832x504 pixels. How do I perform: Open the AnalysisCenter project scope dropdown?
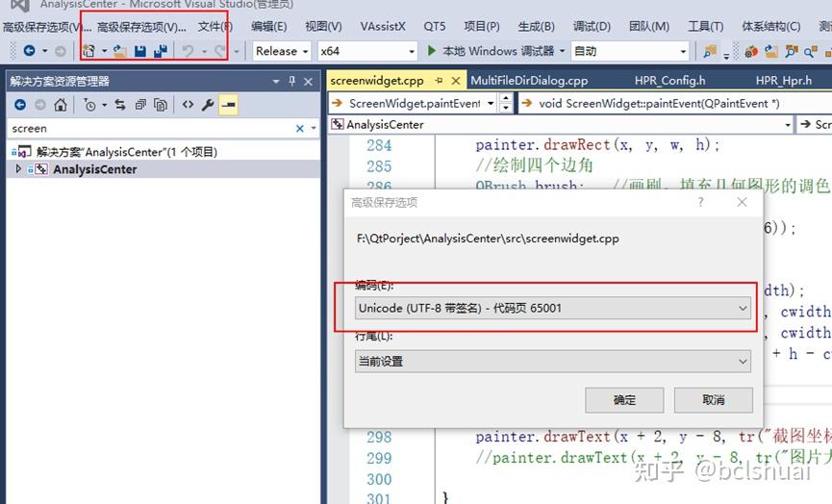[788, 125]
